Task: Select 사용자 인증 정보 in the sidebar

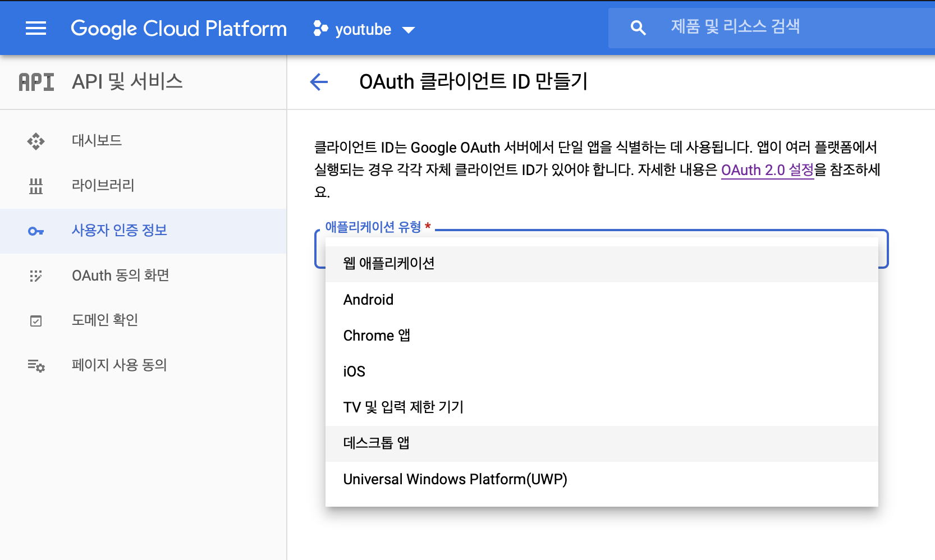Action: pos(143,231)
